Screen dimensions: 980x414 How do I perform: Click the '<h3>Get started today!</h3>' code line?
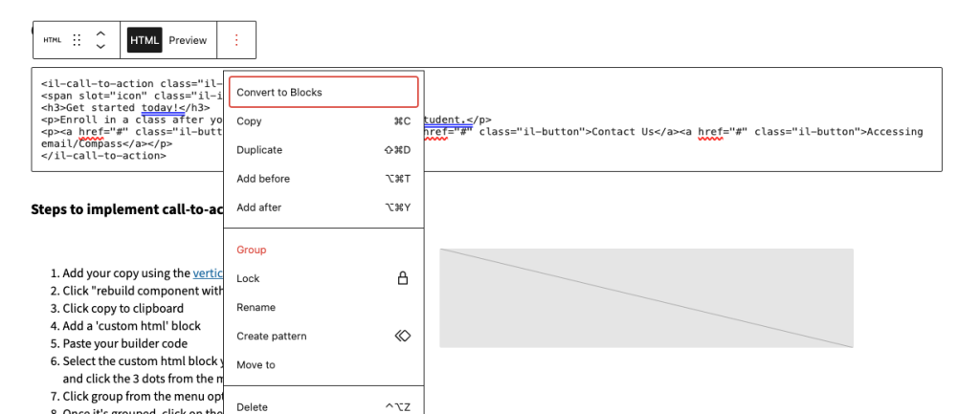(x=125, y=107)
